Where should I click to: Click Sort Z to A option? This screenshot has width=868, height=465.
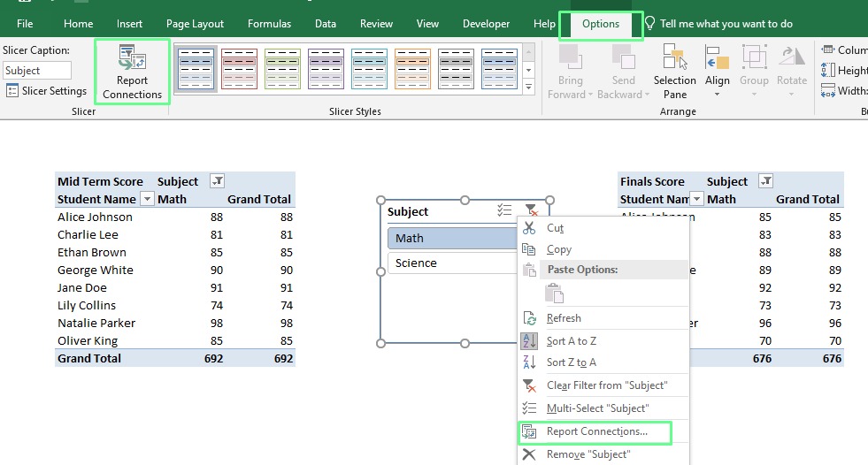click(x=571, y=362)
